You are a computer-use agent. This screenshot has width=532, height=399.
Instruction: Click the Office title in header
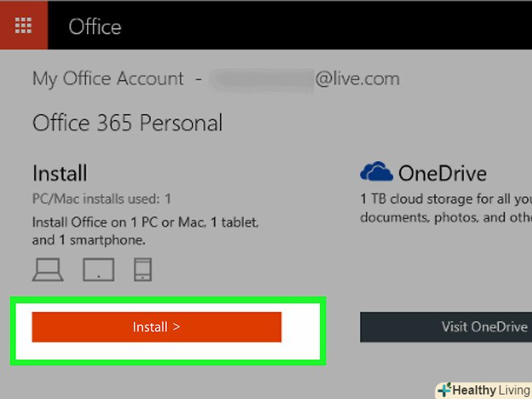pos(95,27)
